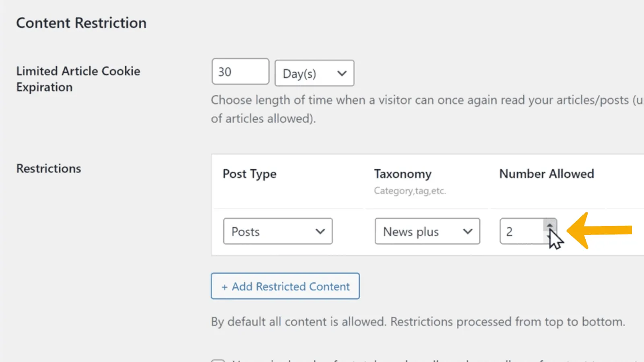Viewport: 644px width, 362px height.
Task: Tick the partially visible checkbox at page bottom
Action: point(218,360)
